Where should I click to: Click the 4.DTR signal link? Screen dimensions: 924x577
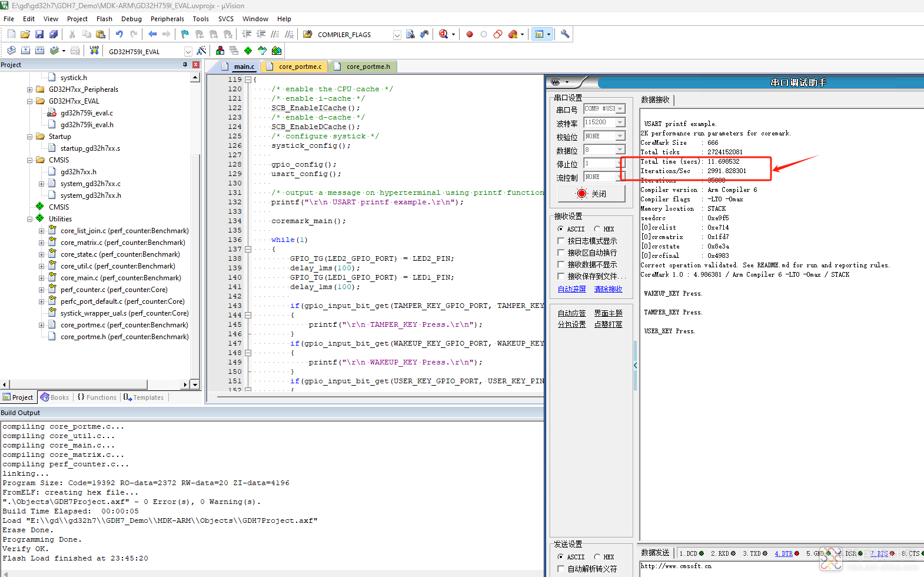pyautogui.click(x=783, y=553)
